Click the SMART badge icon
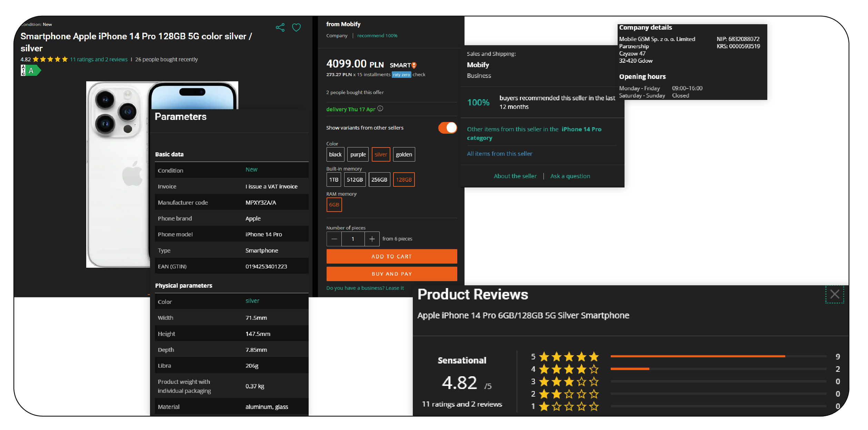 414,65
